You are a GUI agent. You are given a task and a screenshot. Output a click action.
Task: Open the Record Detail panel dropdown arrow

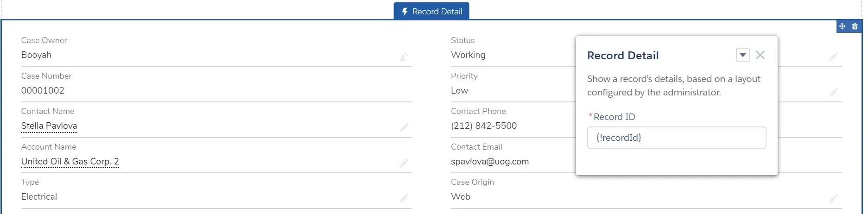tap(743, 55)
